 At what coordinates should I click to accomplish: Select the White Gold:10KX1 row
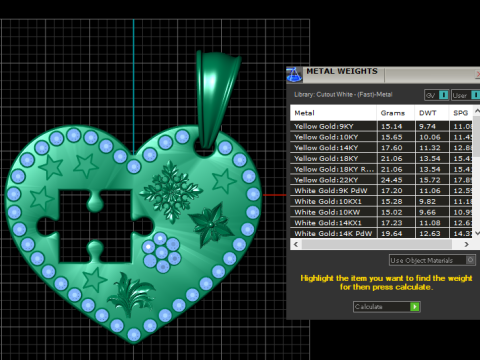click(381, 201)
